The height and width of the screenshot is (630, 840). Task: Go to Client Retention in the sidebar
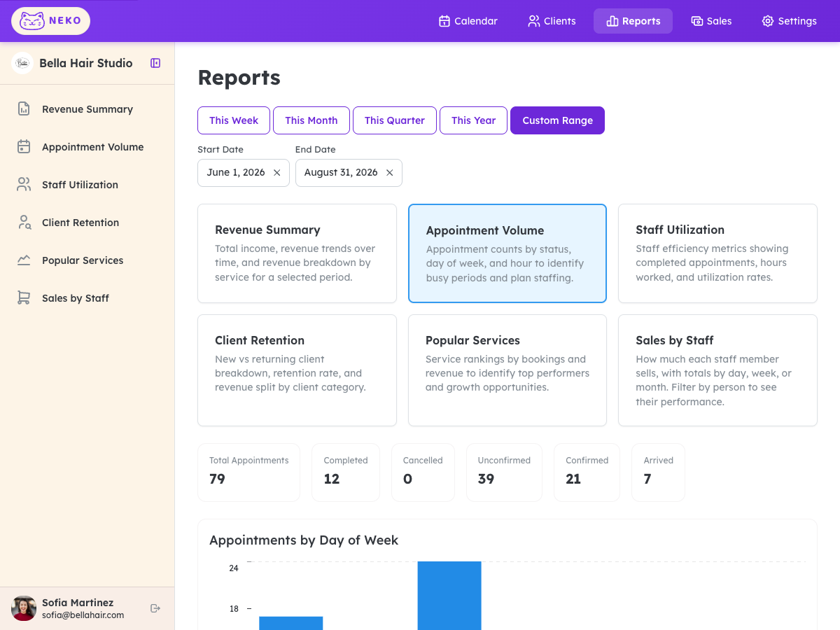pos(87,223)
